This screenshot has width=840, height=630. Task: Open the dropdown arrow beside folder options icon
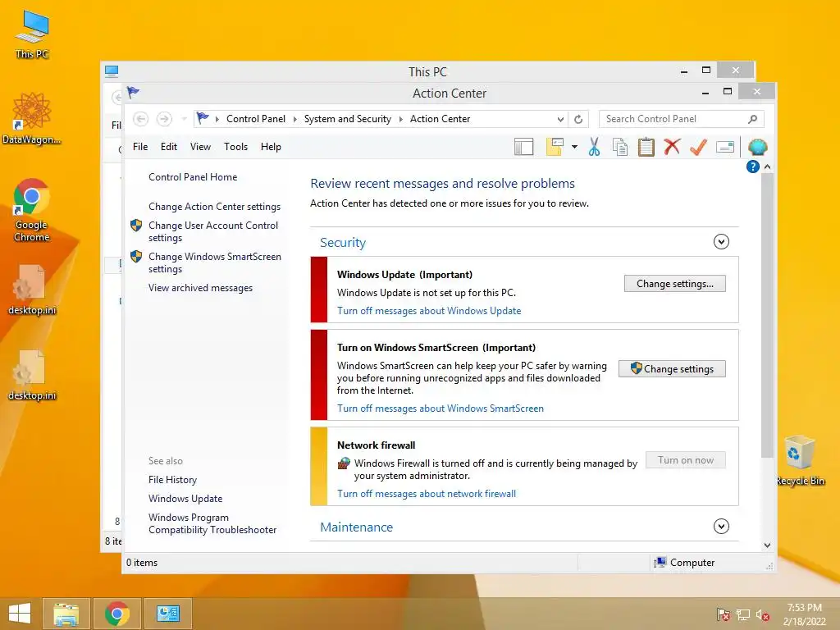coord(574,146)
